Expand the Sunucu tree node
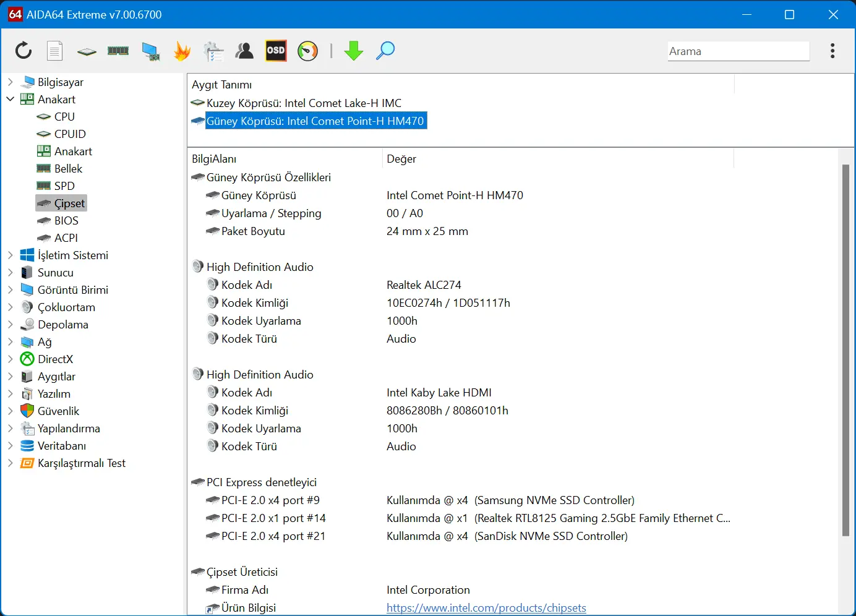This screenshot has height=616, width=856. pos(10,272)
